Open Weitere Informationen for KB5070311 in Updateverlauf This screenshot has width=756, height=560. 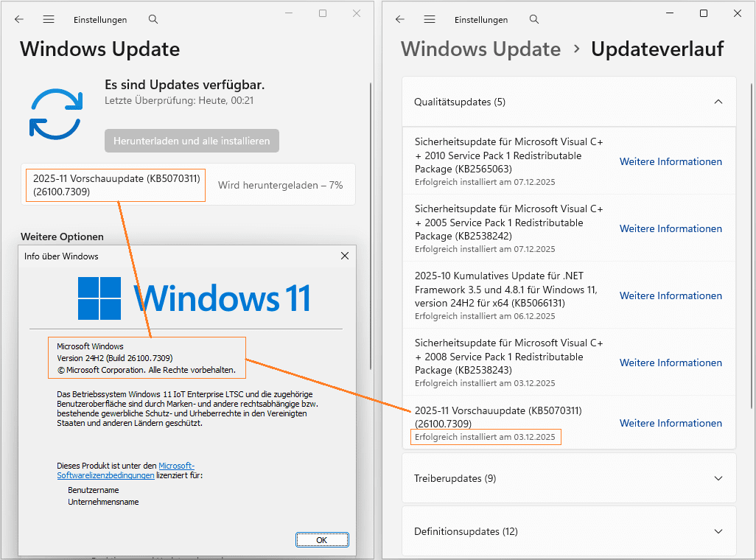[671, 423]
